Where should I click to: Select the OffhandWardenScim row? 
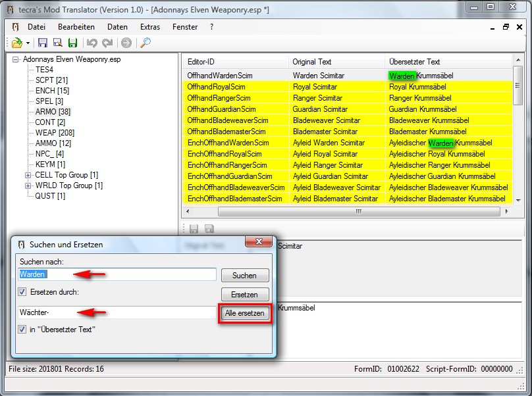(x=348, y=75)
